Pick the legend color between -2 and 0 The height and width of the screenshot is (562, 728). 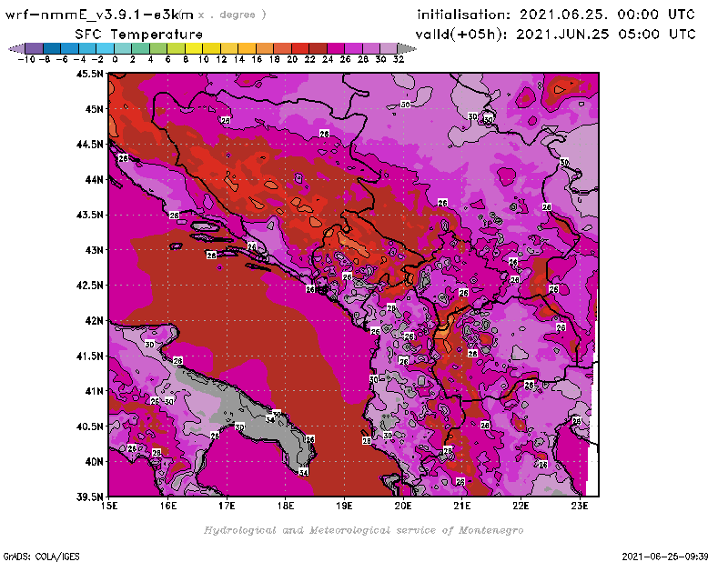[105, 48]
